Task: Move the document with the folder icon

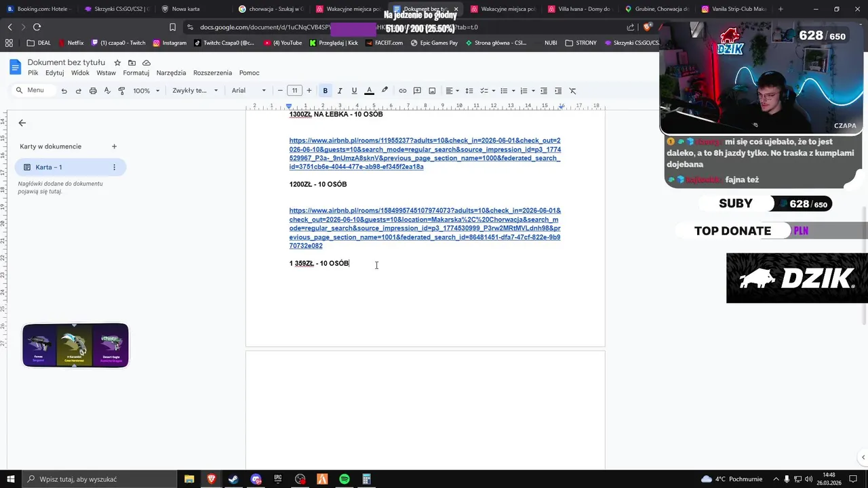Action: pos(132,62)
